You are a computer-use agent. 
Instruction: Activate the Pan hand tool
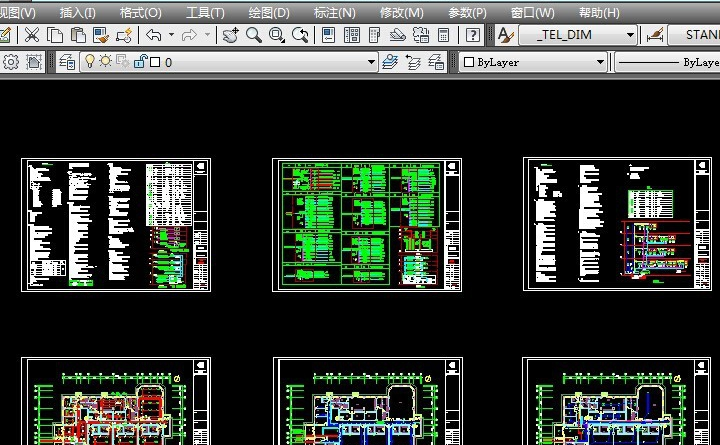tap(231, 35)
